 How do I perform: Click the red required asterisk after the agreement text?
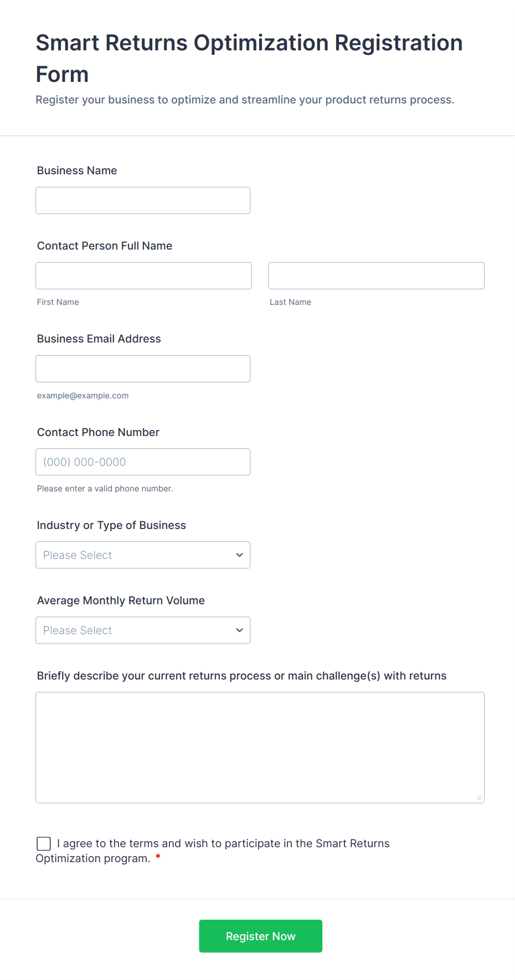(x=158, y=857)
